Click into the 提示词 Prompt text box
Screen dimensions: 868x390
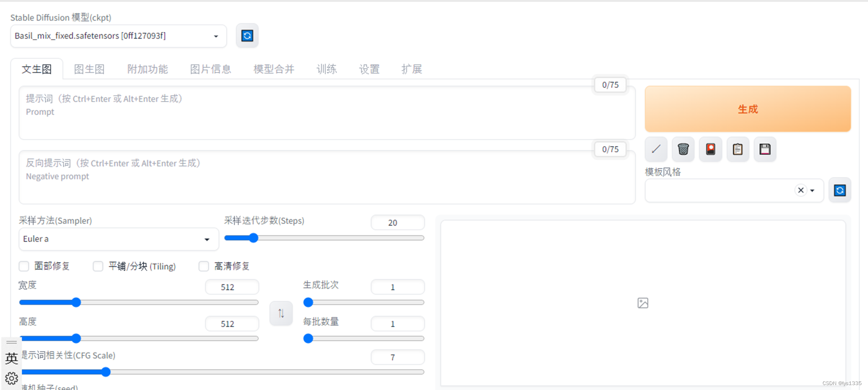pyautogui.click(x=327, y=113)
